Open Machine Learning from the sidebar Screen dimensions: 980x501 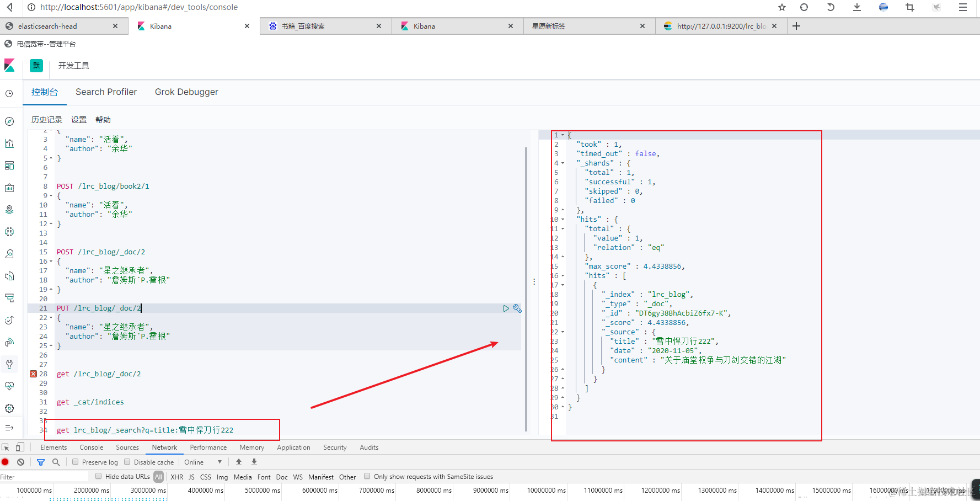click(9, 232)
